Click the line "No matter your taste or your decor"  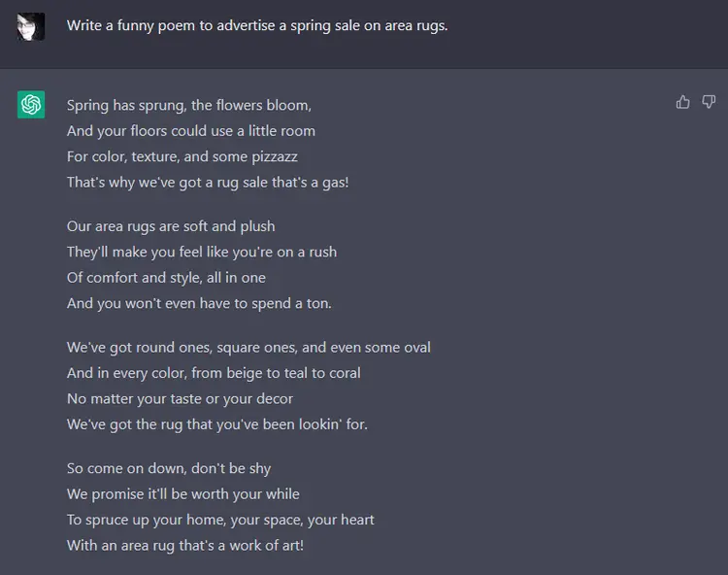click(x=180, y=398)
